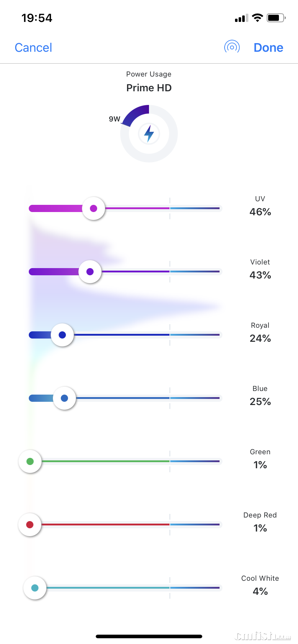Image resolution: width=298 pixels, height=644 pixels.
Task: Cancel the light settings changes
Action: (x=33, y=47)
